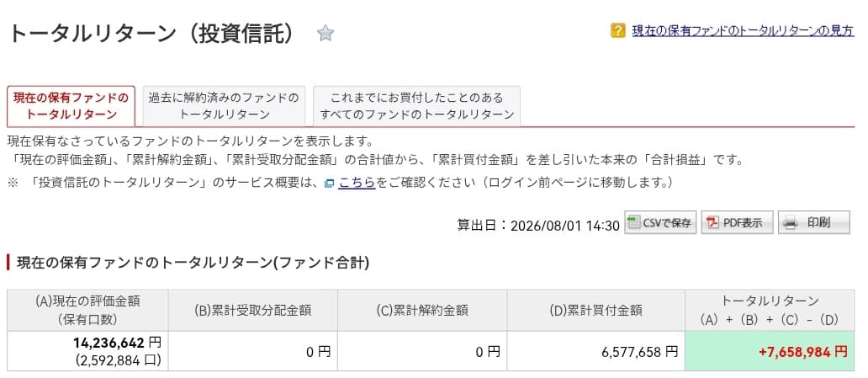Image resolution: width=868 pixels, height=378 pixels.
Task: Click the external link icon before こちら
Action: [x=330, y=184]
